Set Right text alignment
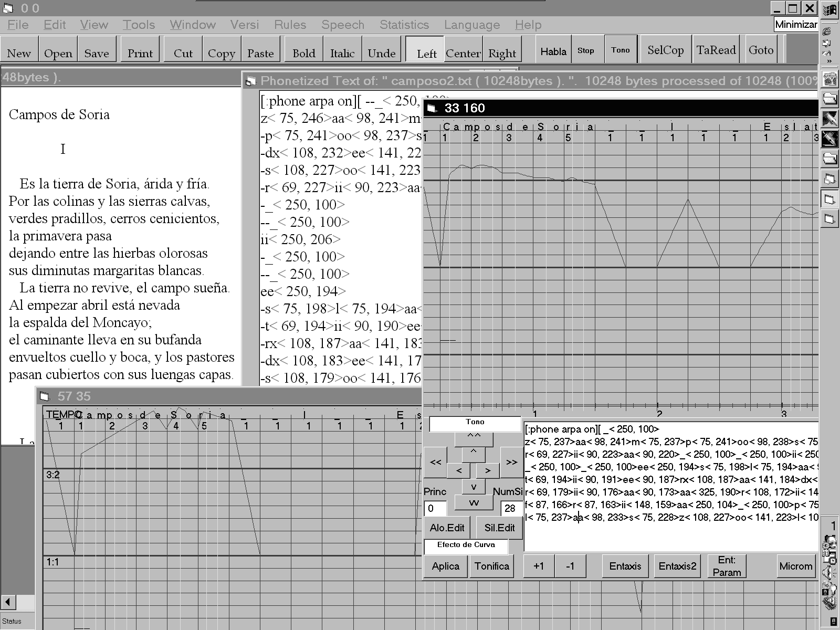The width and height of the screenshot is (840, 630). tap(502, 50)
